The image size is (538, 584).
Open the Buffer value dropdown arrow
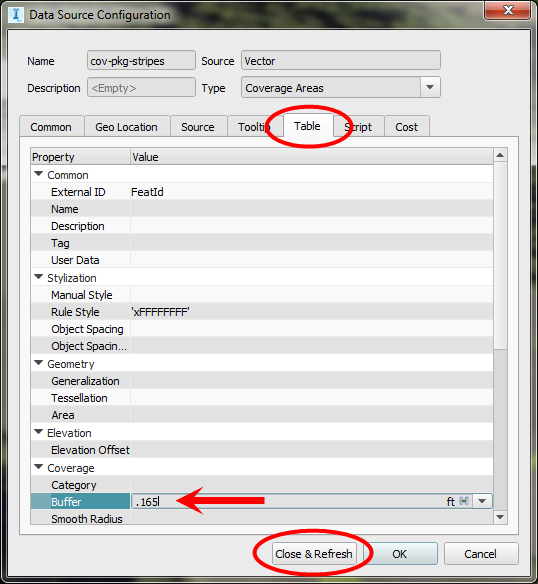482,501
